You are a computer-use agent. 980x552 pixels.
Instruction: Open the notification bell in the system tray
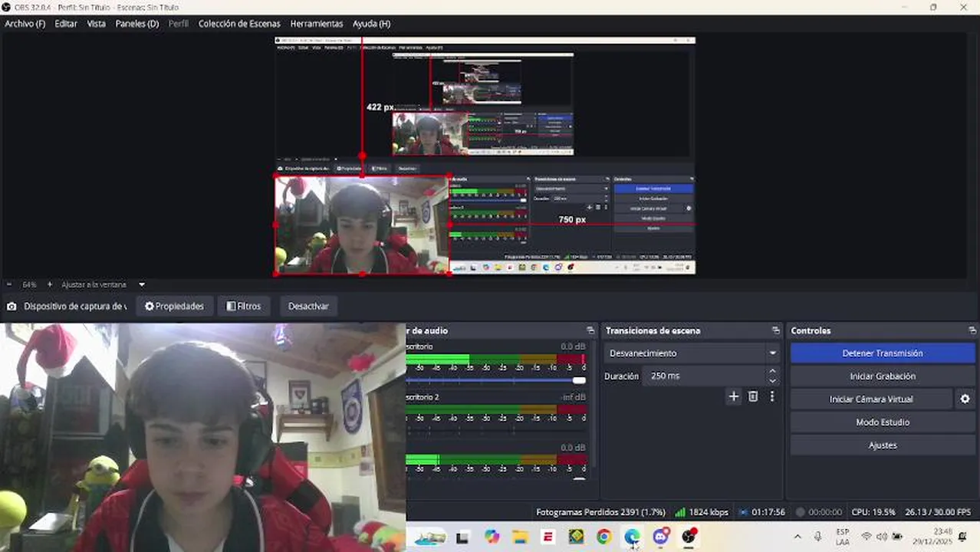(x=962, y=537)
